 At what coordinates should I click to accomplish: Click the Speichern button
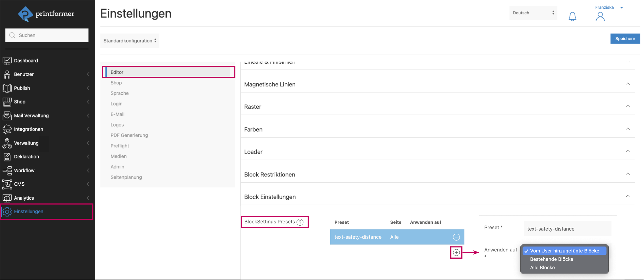click(625, 39)
